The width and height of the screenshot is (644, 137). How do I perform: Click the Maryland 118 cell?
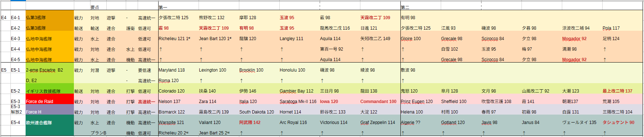click(178, 70)
